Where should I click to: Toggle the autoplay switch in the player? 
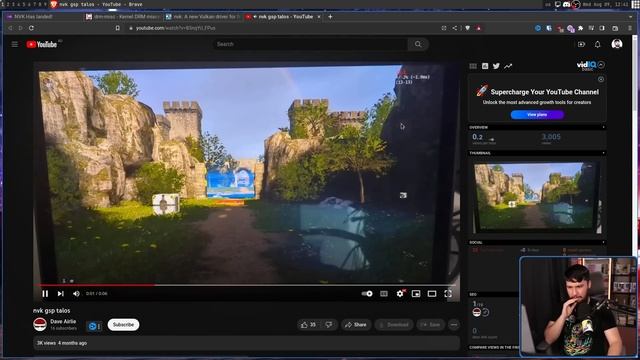(367, 293)
